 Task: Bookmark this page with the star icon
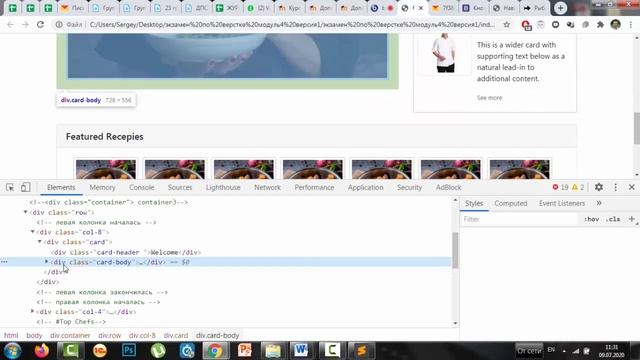point(507,24)
